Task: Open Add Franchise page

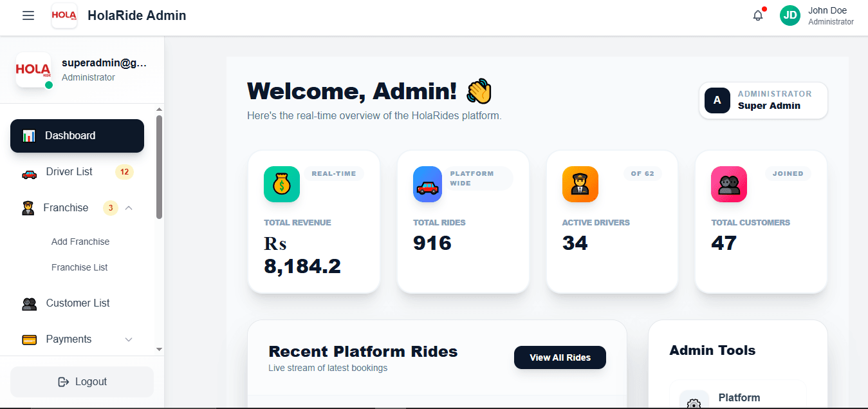Action: [x=80, y=242]
